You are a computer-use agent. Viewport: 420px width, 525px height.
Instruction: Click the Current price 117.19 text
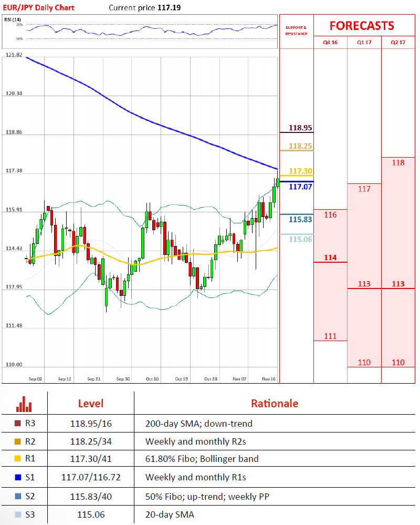coord(145,8)
